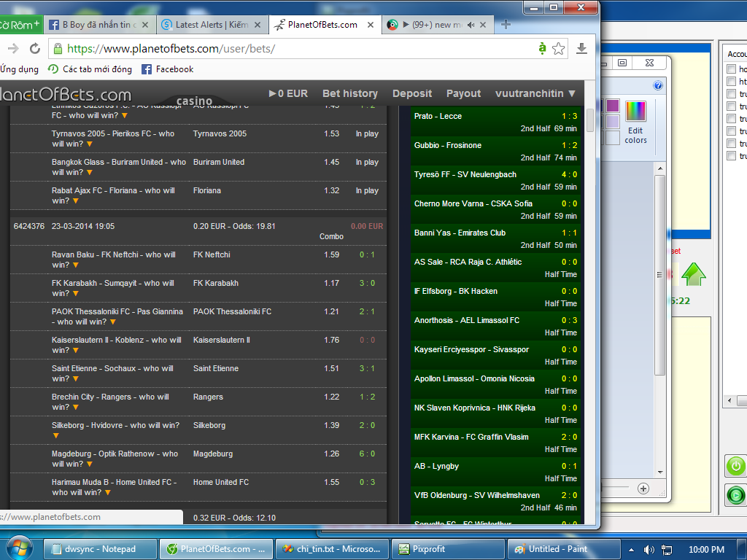Screen dimensions: 747x560
Task: Expand Ravan Baku - FK Neftchi arrow
Action: click(x=76, y=265)
